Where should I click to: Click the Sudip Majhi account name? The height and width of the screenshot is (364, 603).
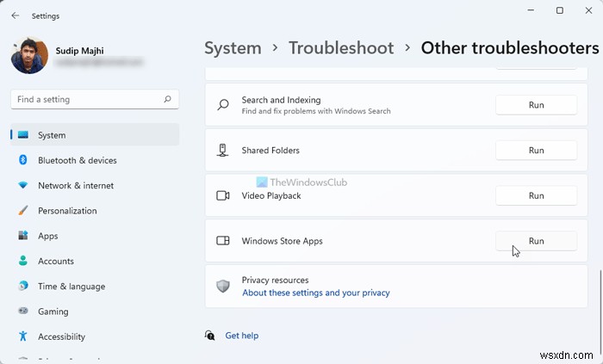coord(79,51)
